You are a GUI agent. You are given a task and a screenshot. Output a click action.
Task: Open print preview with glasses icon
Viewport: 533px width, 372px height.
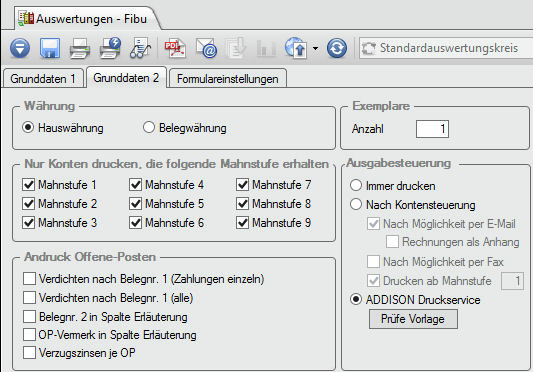[140, 48]
